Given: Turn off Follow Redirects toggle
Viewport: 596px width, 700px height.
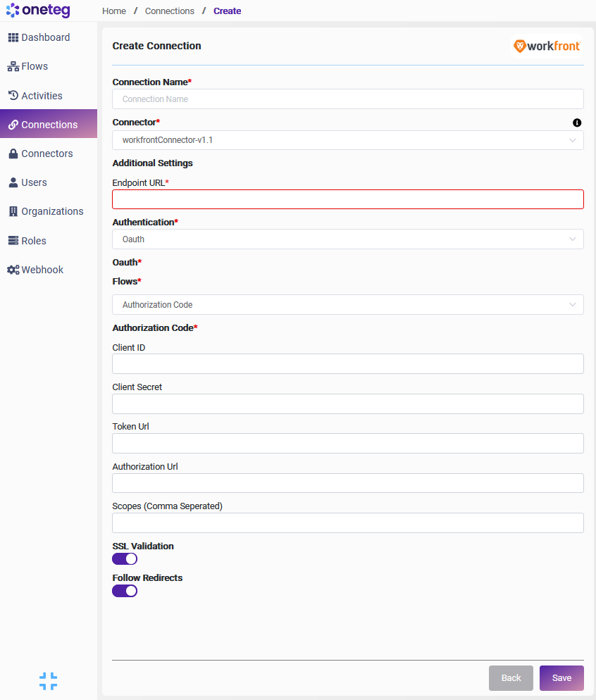Looking at the screenshot, I should [x=125, y=591].
